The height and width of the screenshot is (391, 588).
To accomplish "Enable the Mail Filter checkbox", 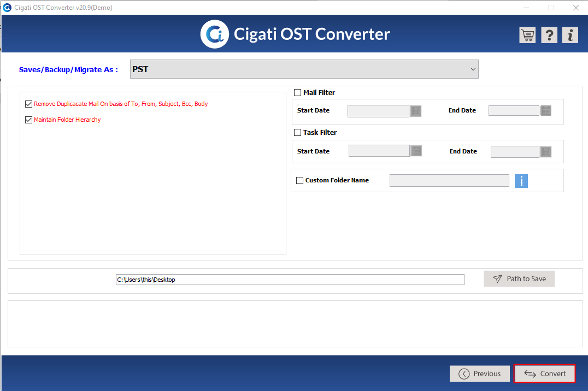I will [x=297, y=92].
